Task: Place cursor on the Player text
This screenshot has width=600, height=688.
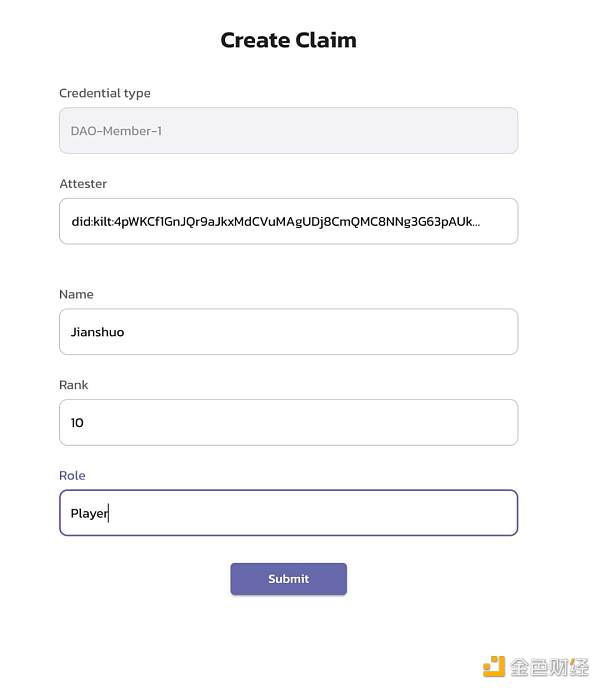Action: point(88,513)
